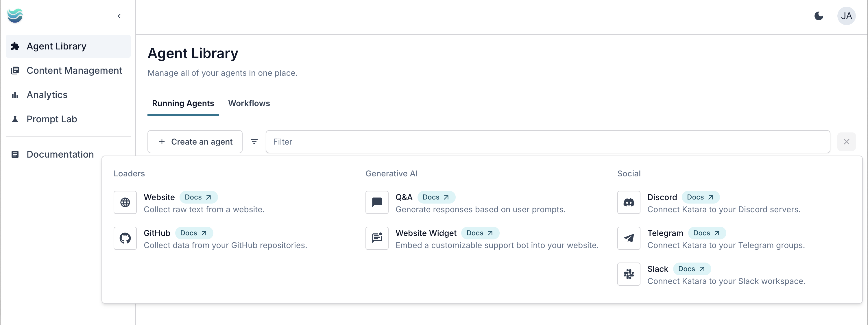Choose the Website Widget title

[426, 233]
